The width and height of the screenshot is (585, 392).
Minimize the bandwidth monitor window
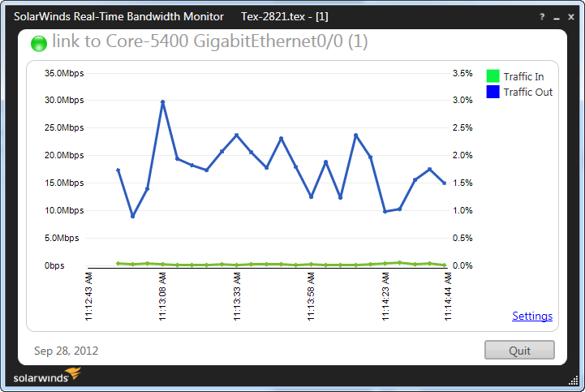coord(557,17)
